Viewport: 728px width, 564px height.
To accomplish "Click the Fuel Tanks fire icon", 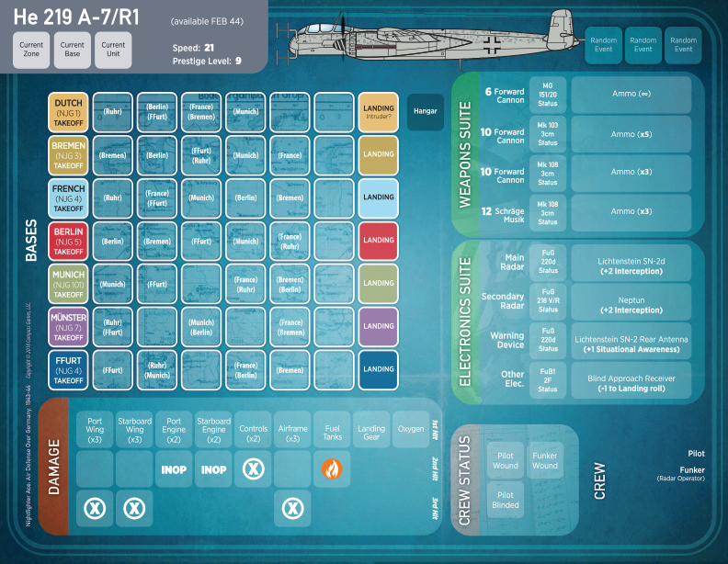I will [x=332, y=468].
